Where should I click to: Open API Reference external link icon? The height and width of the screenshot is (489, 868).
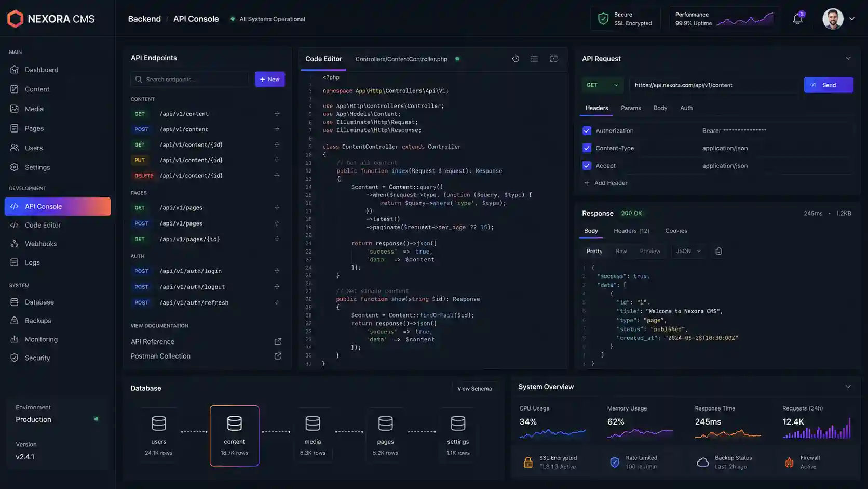click(x=278, y=341)
